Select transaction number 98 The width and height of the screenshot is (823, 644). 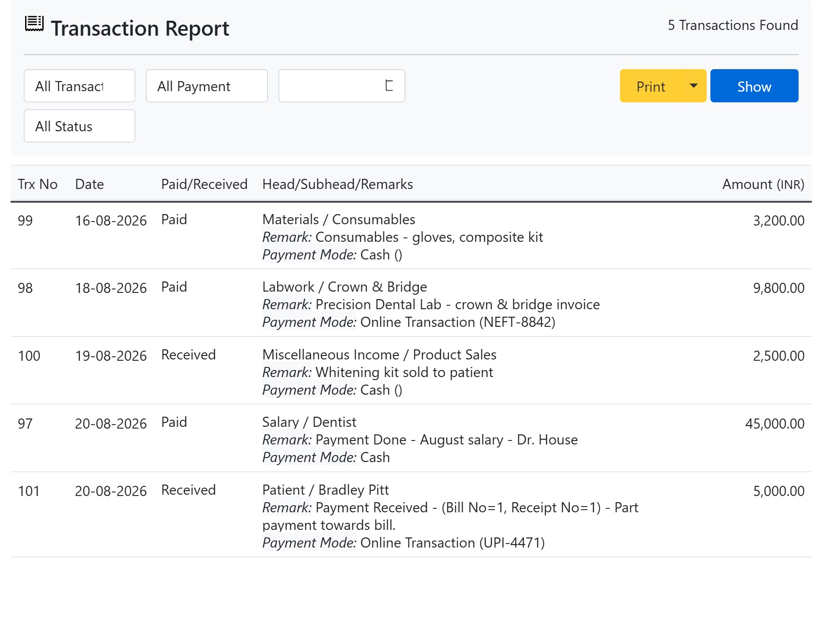(25, 288)
